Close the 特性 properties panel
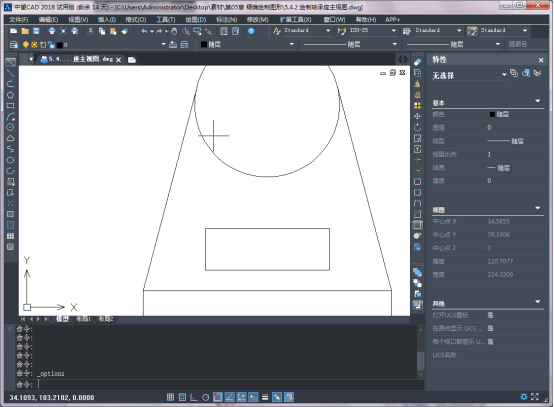 [x=541, y=60]
